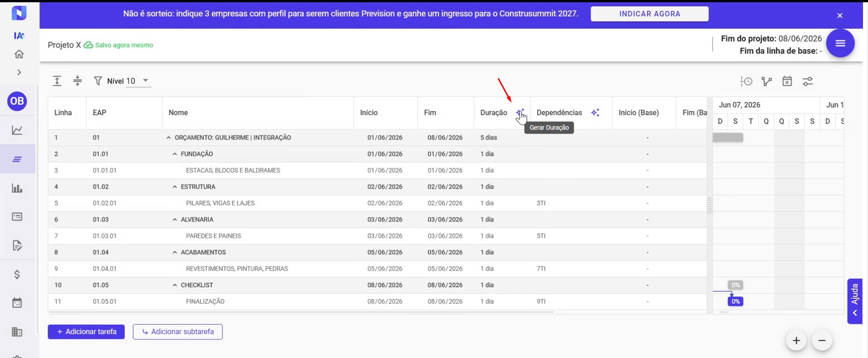Open the settings sliders icon in toolbar

coord(808,82)
